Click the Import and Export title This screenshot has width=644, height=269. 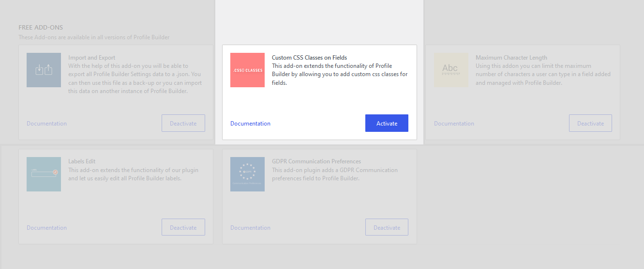[x=92, y=58]
